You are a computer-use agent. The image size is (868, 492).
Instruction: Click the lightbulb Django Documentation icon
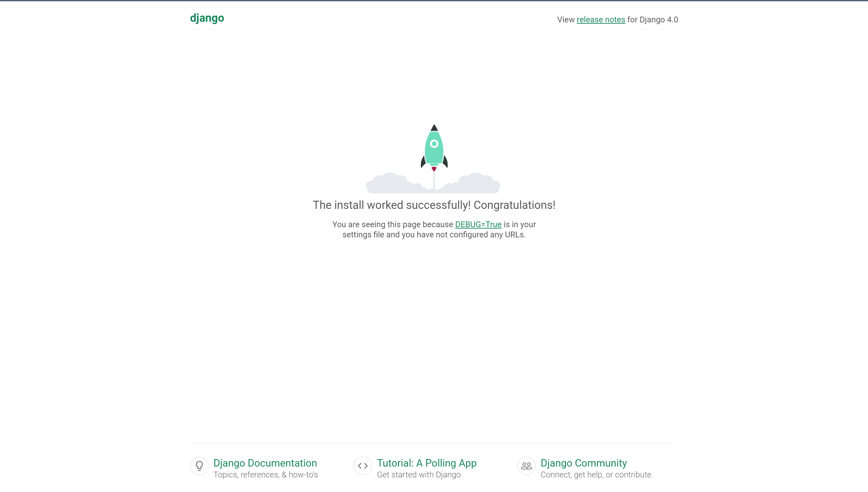(199, 466)
